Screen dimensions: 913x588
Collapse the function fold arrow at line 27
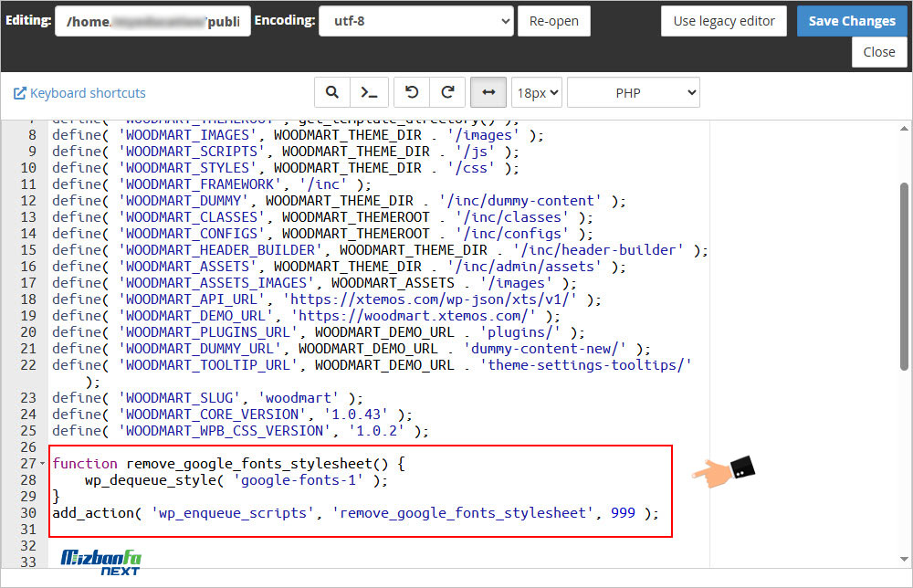[43, 464]
